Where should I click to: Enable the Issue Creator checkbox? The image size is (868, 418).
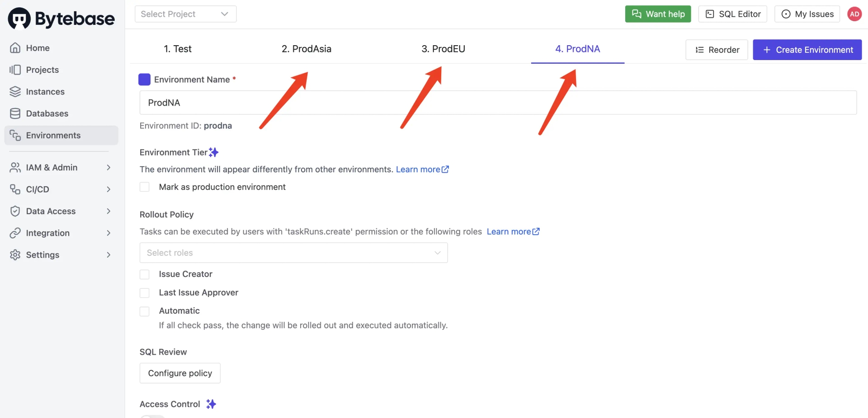click(145, 274)
